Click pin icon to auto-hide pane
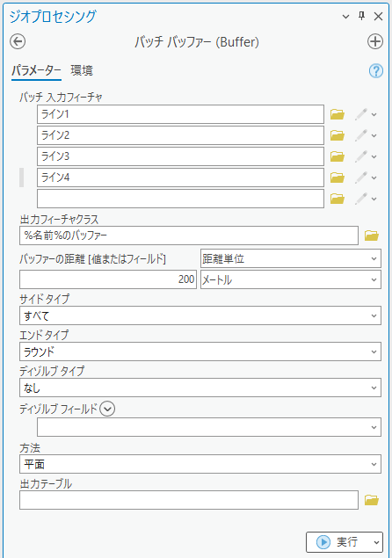The height and width of the screenshot is (558, 392). pyautogui.click(x=362, y=16)
